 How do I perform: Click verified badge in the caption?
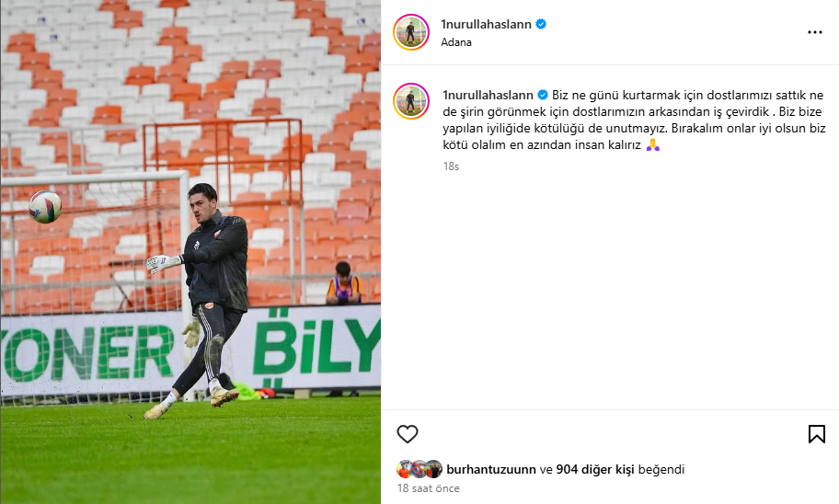tap(543, 96)
